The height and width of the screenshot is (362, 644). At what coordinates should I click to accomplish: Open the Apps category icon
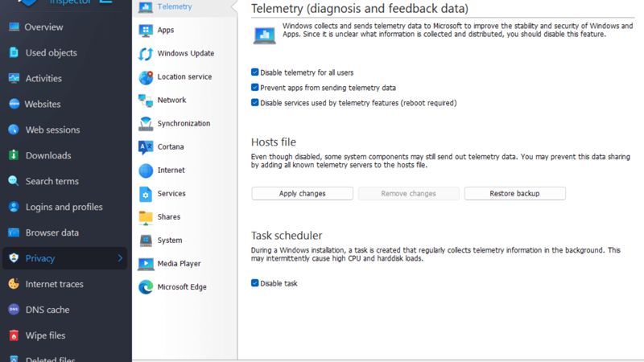(146, 31)
